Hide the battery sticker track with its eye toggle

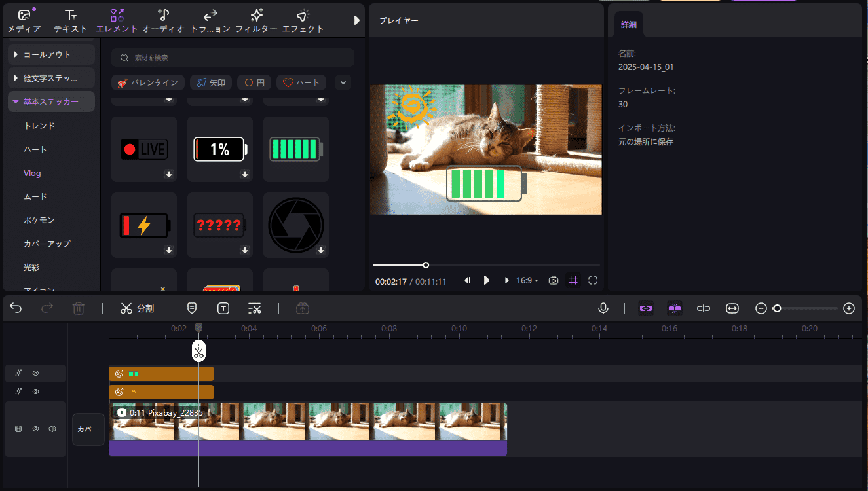pos(35,373)
